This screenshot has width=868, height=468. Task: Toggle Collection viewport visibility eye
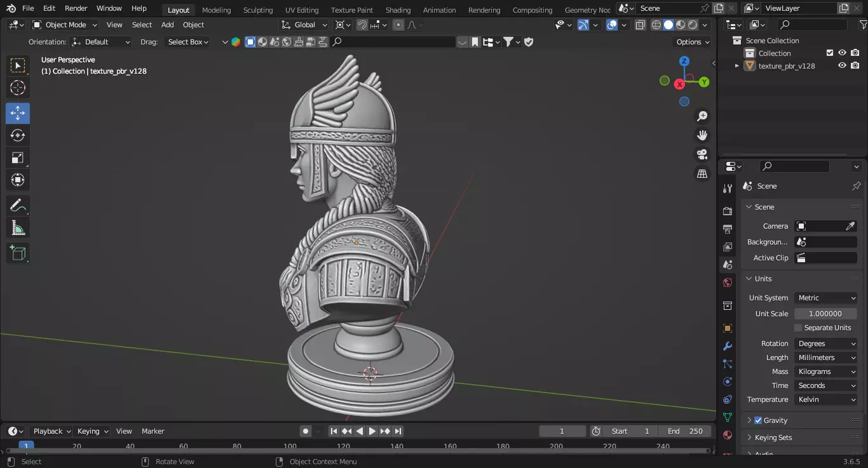pyautogui.click(x=842, y=53)
